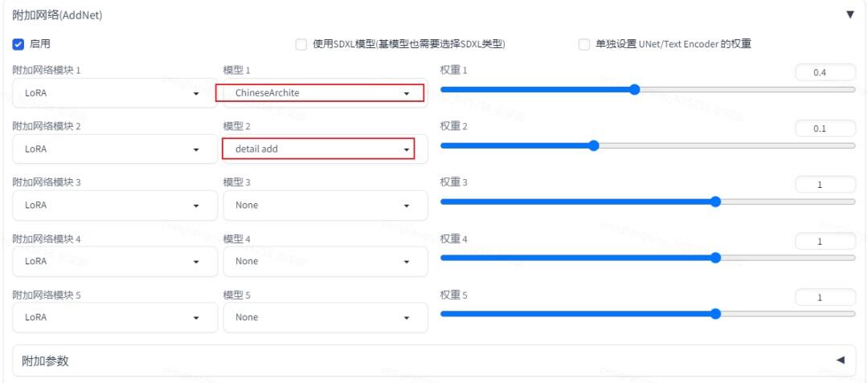Open 附加网络模块 4 LoRA dropdown arrow
This screenshot has width=868, height=383.
[x=196, y=262]
